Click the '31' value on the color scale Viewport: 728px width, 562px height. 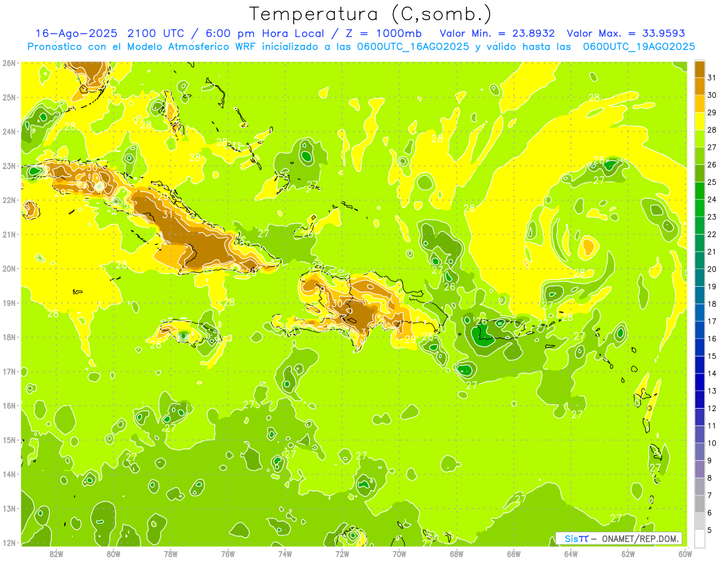tap(712, 78)
